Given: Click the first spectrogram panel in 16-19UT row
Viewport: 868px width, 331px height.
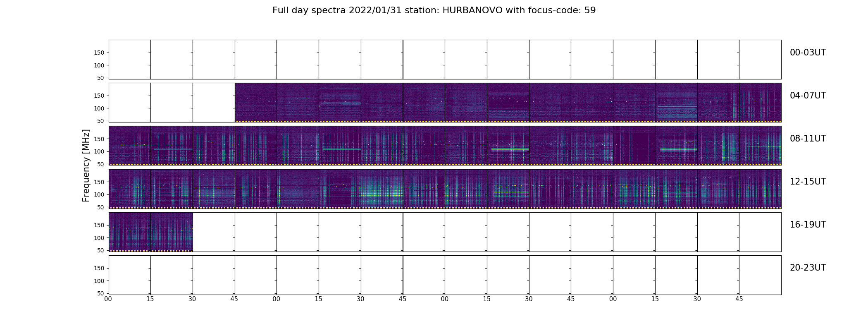Looking at the screenshot, I should click(130, 232).
